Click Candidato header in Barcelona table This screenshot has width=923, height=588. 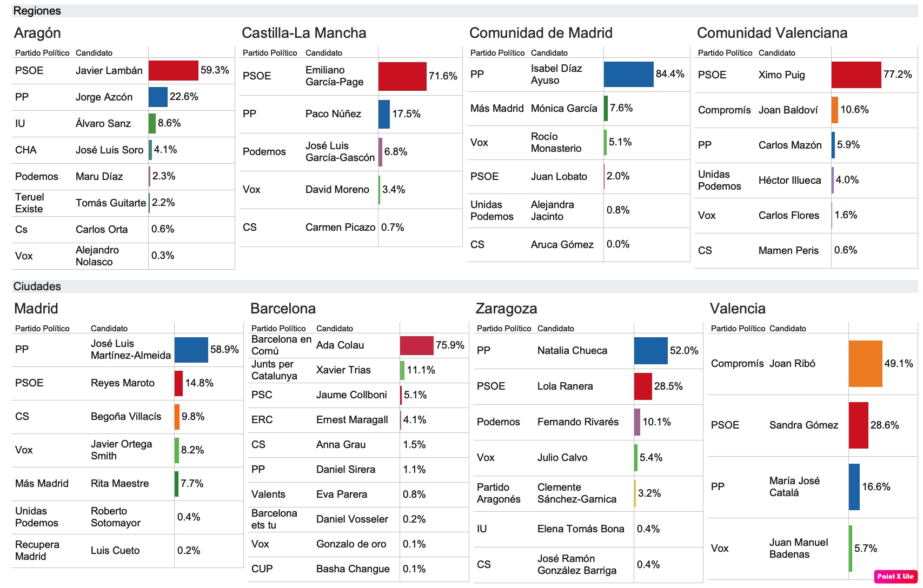335,329
